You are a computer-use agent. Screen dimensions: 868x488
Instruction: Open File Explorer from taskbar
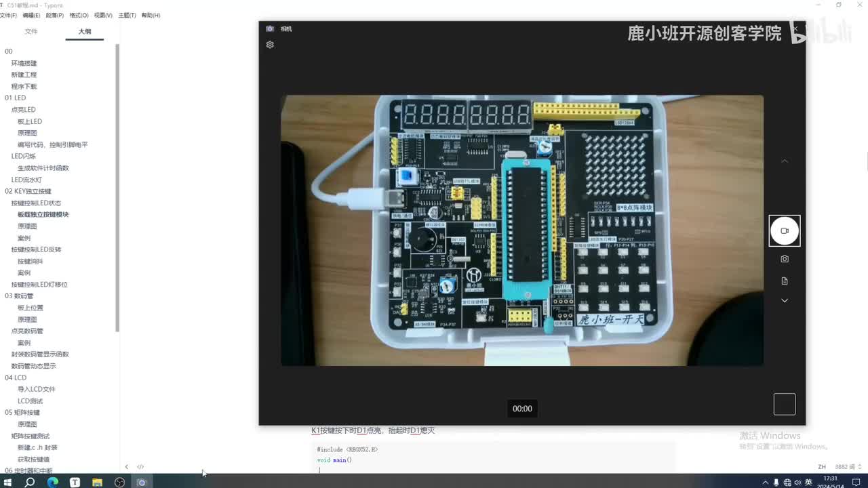coord(97,482)
